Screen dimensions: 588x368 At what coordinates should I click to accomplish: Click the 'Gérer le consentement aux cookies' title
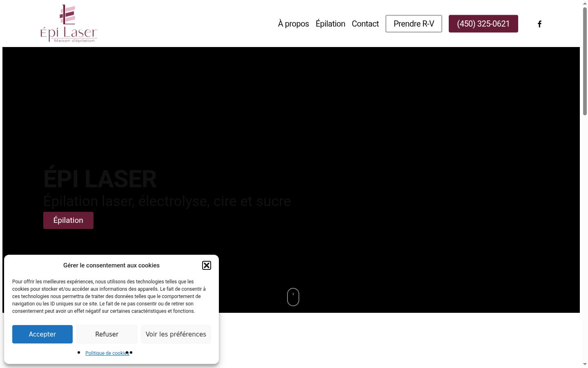111,265
